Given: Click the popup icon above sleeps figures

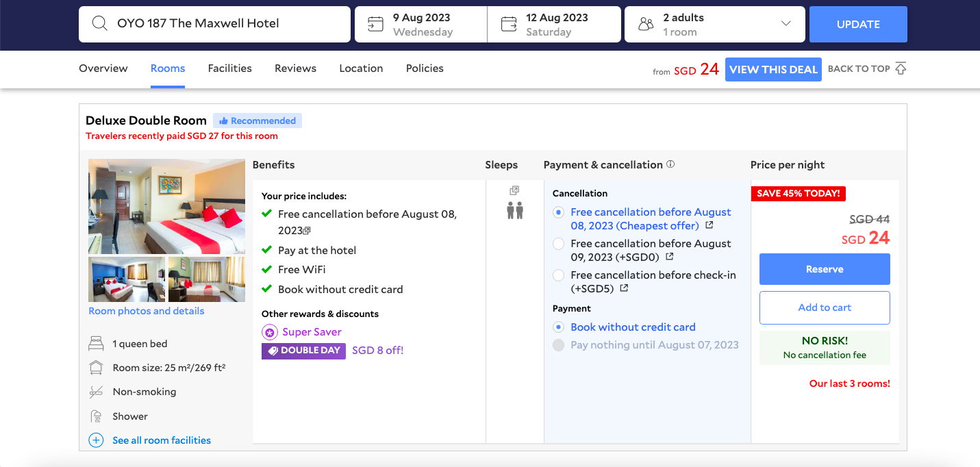Looking at the screenshot, I should pyautogui.click(x=515, y=190).
